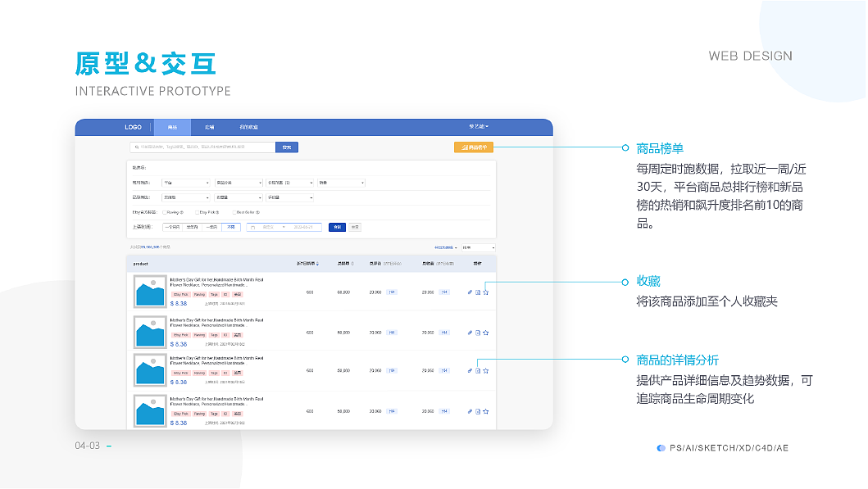Open the sort dropdown above the product table
This screenshot has height=489, width=868.
[x=479, y=248]
